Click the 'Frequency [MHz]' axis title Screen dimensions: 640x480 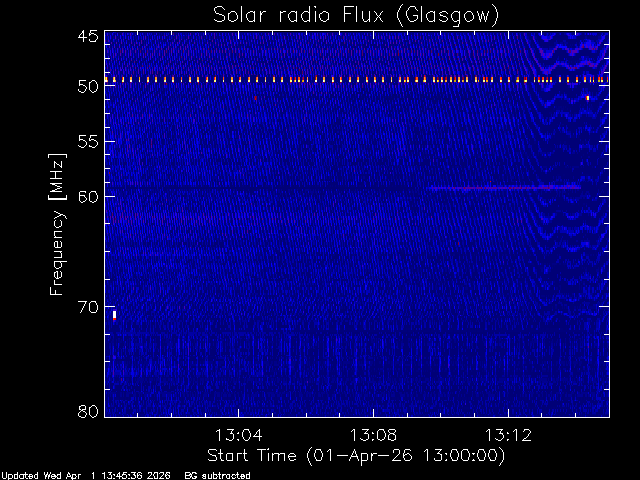pos(57,224)
